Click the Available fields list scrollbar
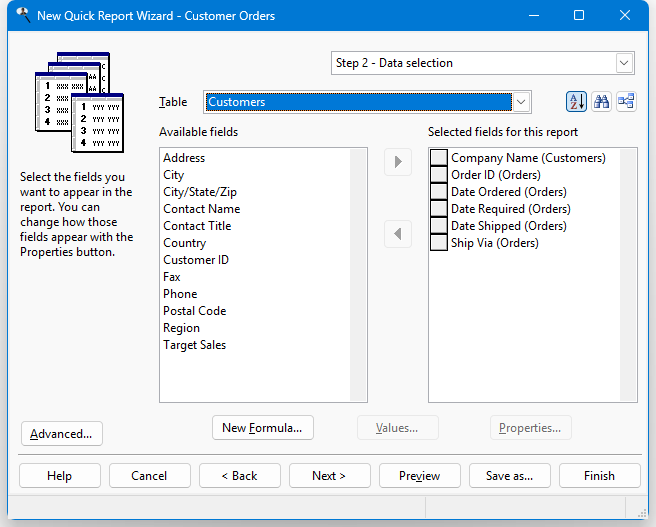The image size is (656, 527). tap(359, 275)
